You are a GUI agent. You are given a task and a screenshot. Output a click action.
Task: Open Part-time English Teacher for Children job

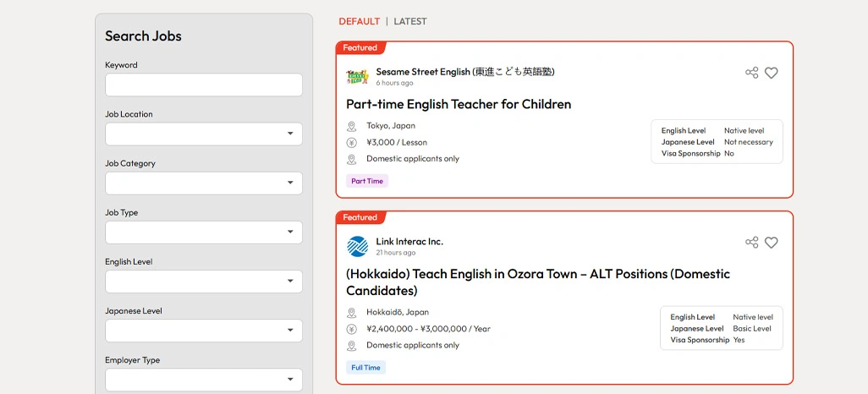(x=459, y=104)
